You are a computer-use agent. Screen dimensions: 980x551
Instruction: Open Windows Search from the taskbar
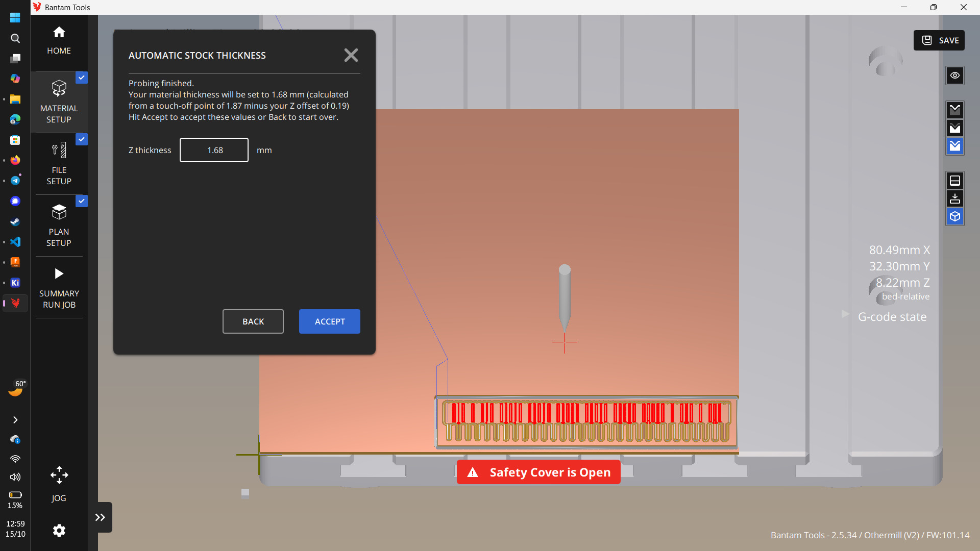(x=15, y=38)
